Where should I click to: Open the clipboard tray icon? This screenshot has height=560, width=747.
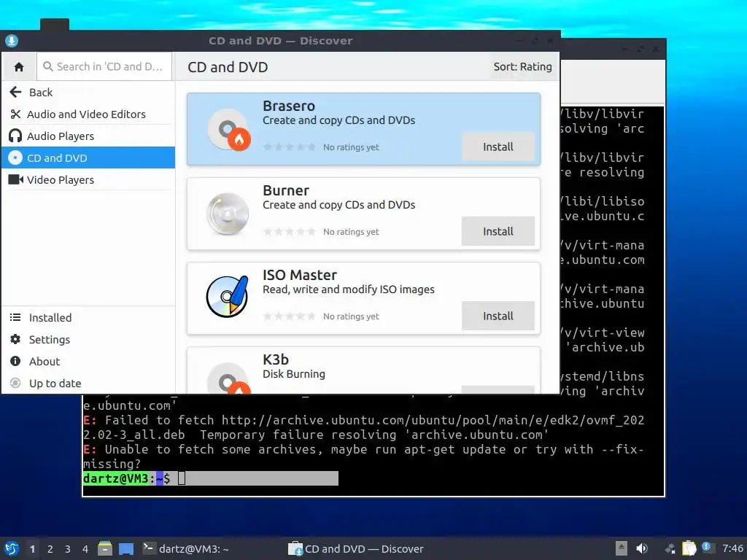click(x=689, y=548)
